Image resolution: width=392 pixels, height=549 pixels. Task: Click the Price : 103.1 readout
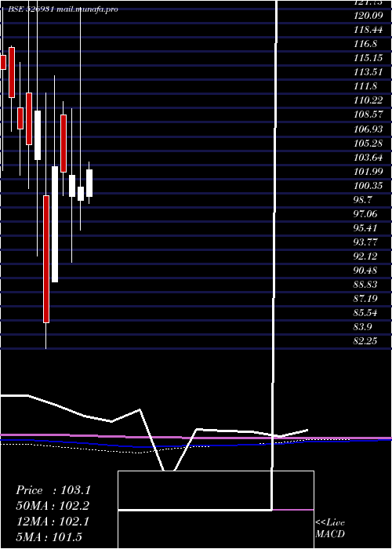(53, 490)
